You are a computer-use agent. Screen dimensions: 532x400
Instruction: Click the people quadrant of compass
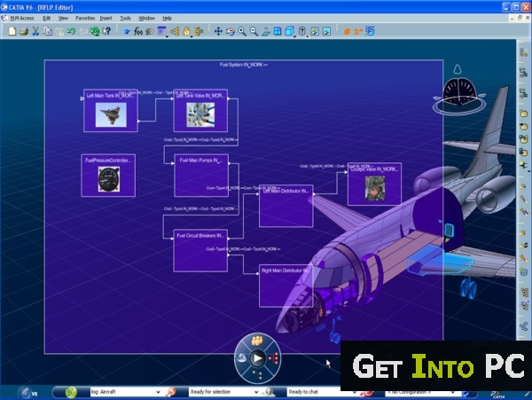coord(257,341)
